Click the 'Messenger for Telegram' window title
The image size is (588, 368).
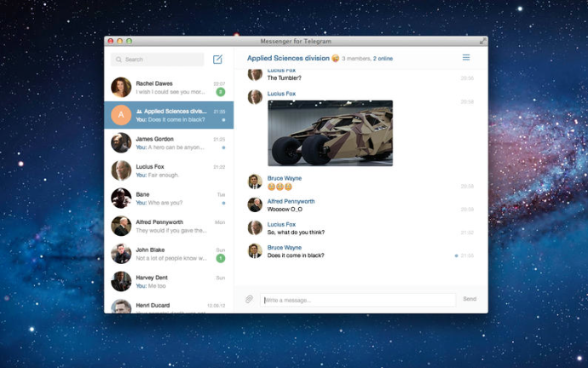(x=296, y=41)
